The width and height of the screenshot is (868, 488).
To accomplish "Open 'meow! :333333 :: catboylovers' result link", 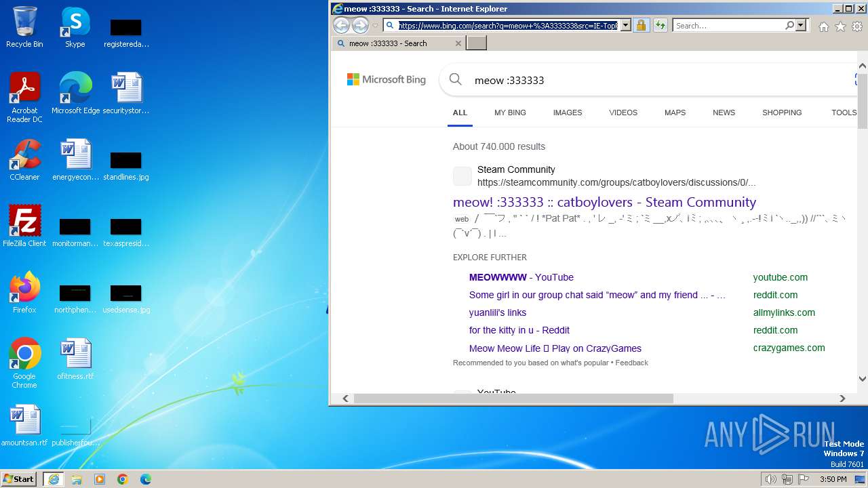I will click(604, 202).
